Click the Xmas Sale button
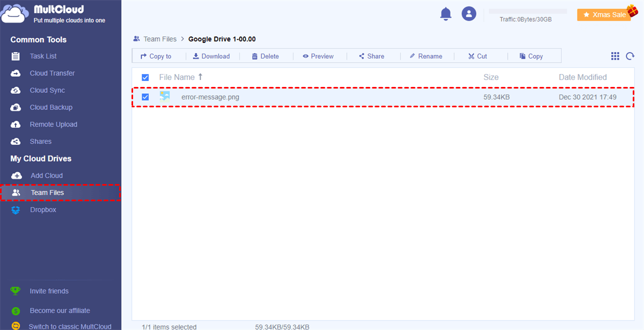Image resolution: width=644 pixels, height=330 pixels. (604, 15)
